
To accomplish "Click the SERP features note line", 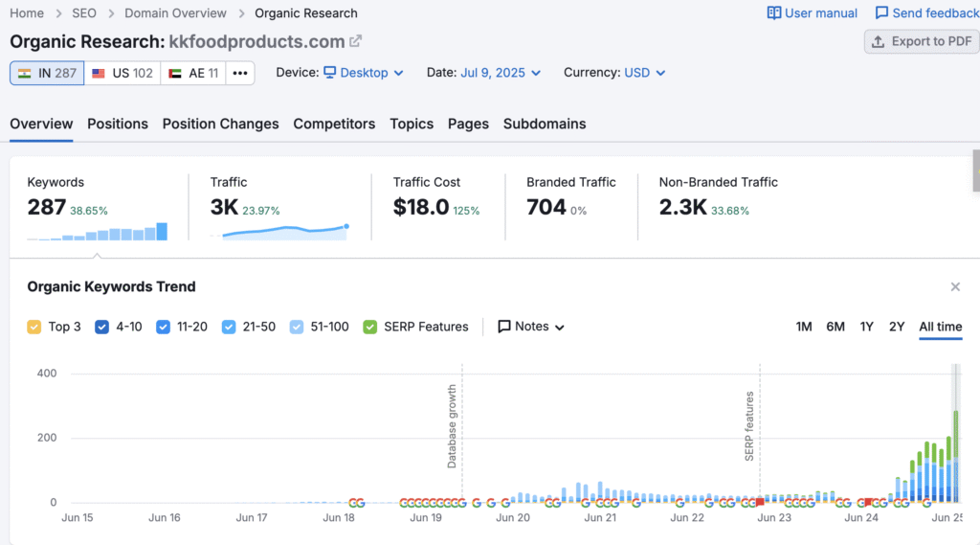I will click(760, 432).
